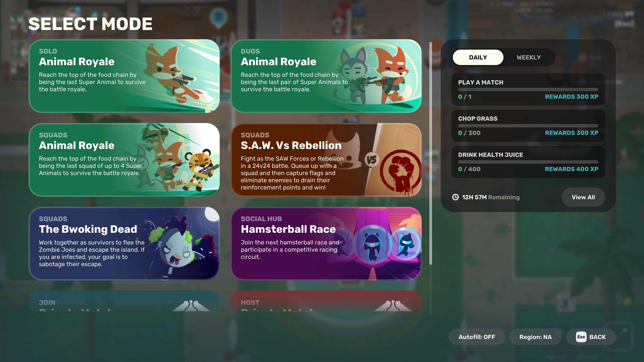
Task: Click the clock icon beside remaining time
Action: 455,197
